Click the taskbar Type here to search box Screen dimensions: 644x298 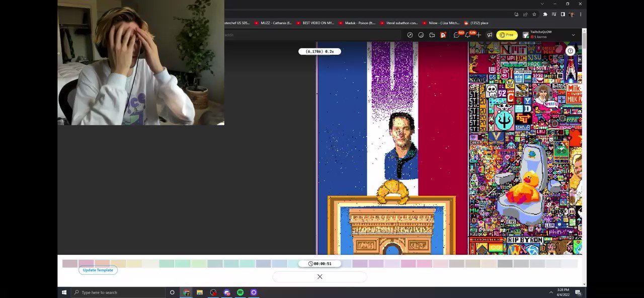pyautogui.click(x=118, y=292)
